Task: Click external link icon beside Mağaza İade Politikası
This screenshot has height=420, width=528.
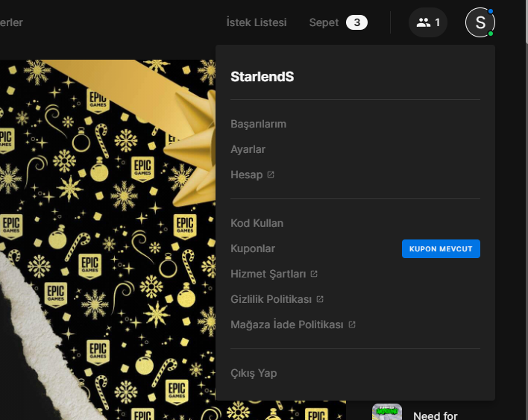Action: point(352,325)
